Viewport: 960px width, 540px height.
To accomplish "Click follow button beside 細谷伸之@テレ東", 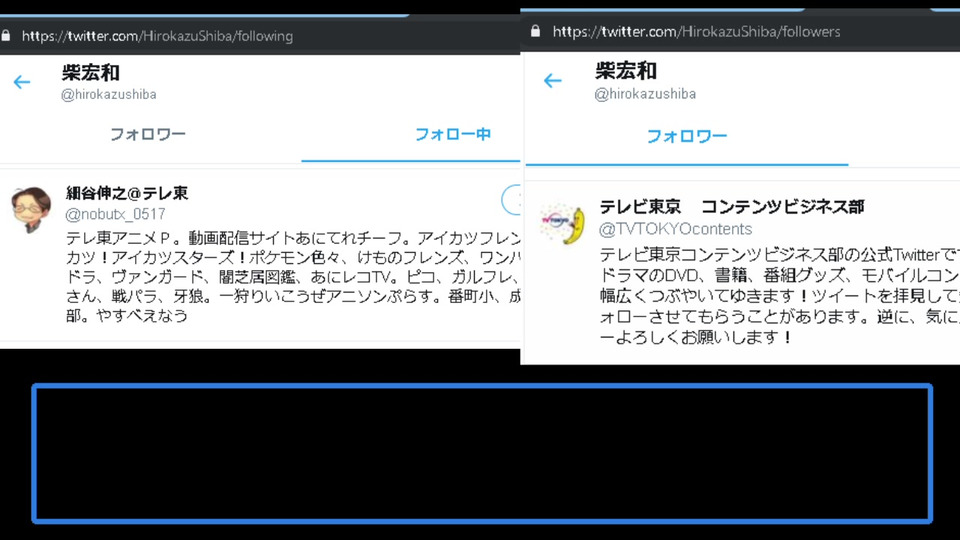I will click(512, 200).
